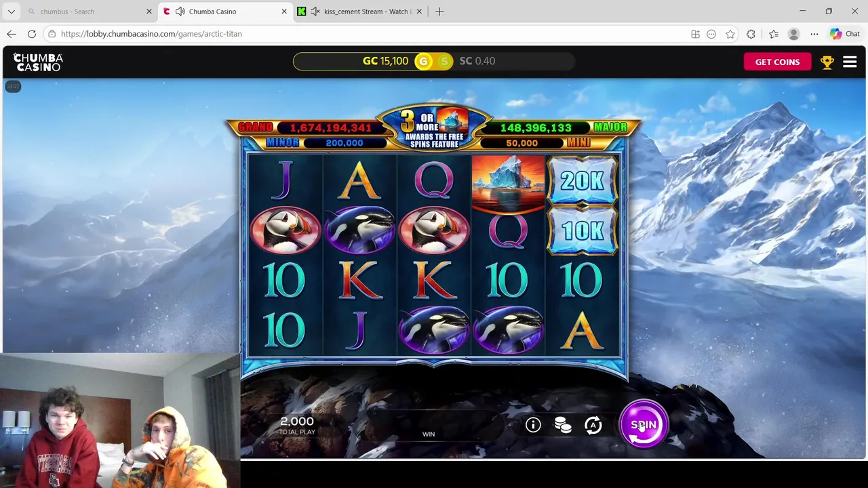868x488 pixels.
Task: Open the game info paytable icon
Action: [533, 425]
